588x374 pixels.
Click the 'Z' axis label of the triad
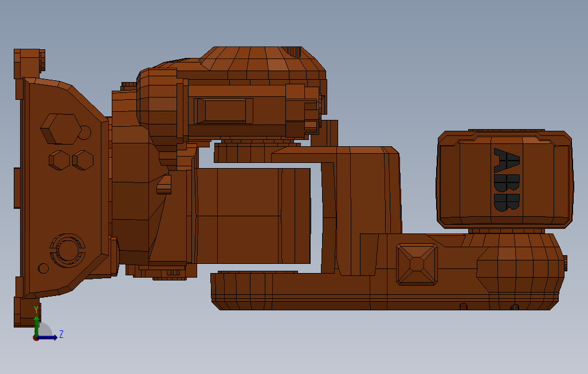[61, 334]
